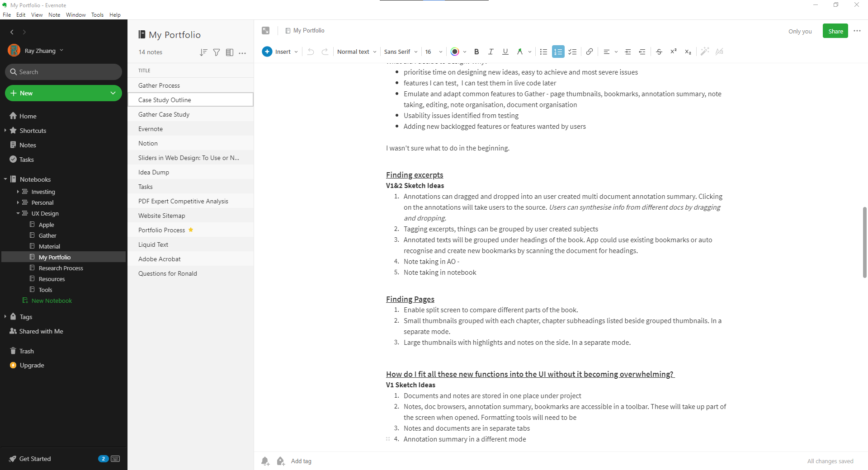Open the font size dropdown

(432, 52)
